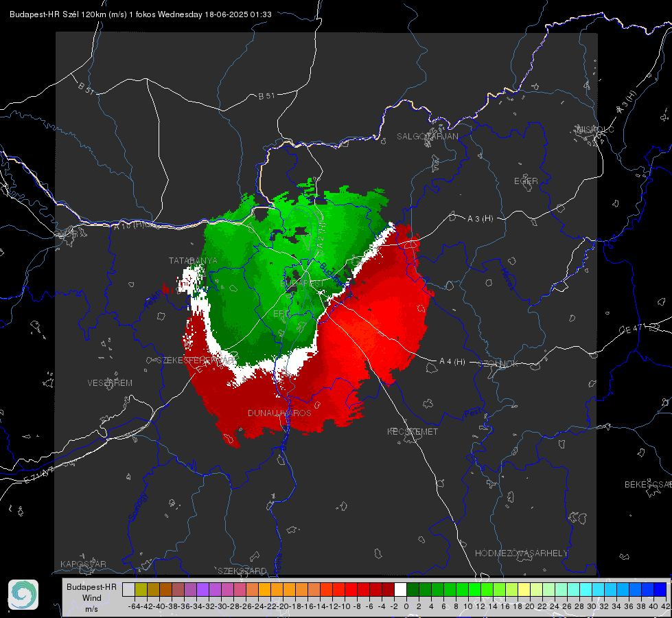This screenshot has width=672, height=618.
Task: Select the dark green swatch between 0 and 2
Action: point(413,589)
